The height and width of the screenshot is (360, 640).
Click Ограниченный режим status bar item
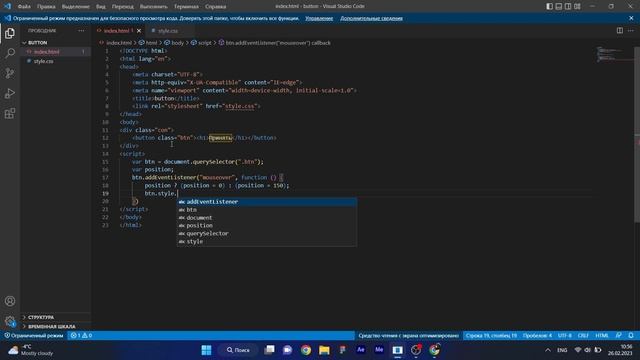pyautogui.click(x=34, y=336)
